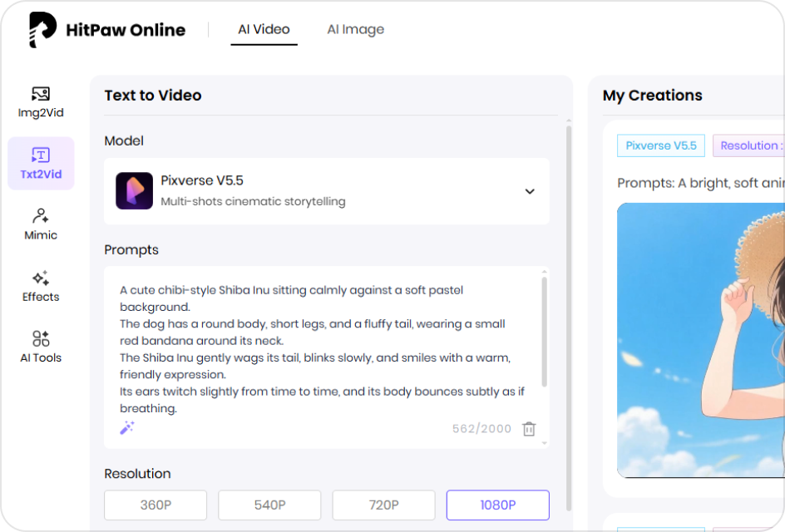Choose the 540P resolution option
785x532 pixels.
coord(269,505)
